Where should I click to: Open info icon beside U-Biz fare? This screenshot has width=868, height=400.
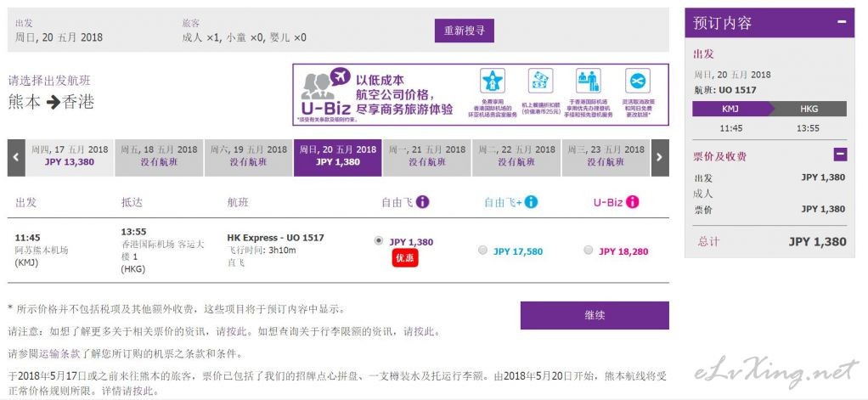tap(633, 202)
